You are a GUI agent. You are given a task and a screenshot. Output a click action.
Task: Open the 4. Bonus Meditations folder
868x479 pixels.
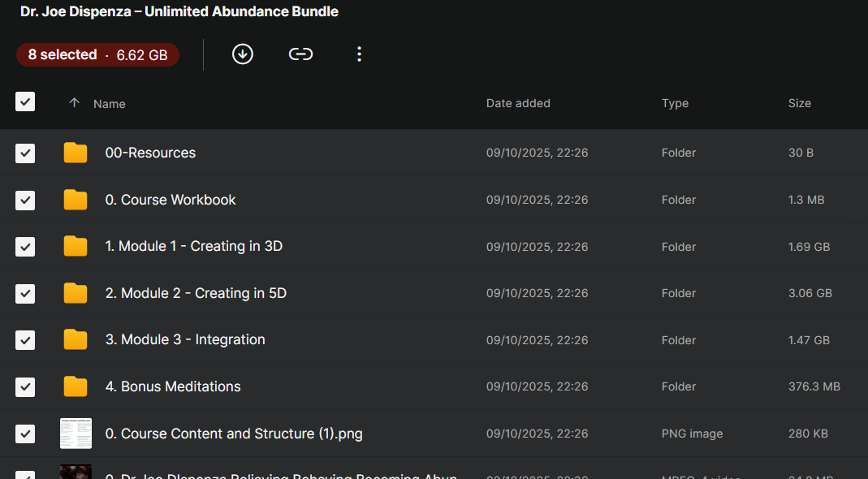tap(173, 386)
